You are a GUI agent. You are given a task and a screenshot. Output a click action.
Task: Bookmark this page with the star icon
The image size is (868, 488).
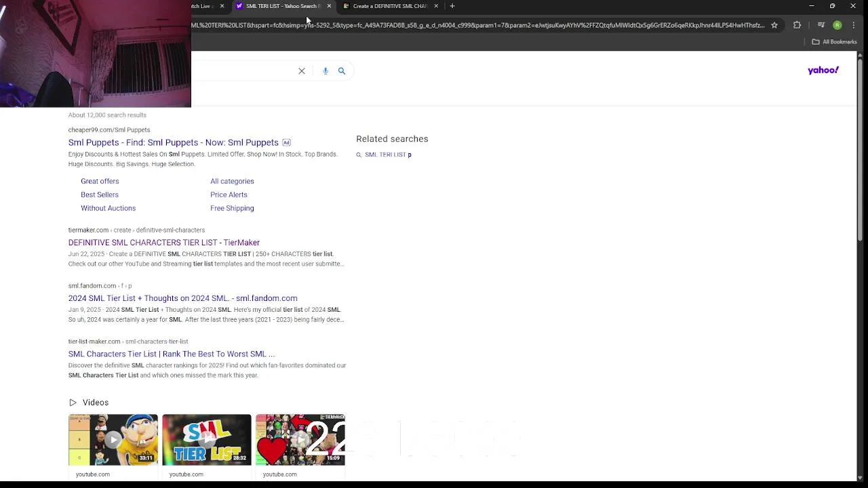click(x=774, y=25)
